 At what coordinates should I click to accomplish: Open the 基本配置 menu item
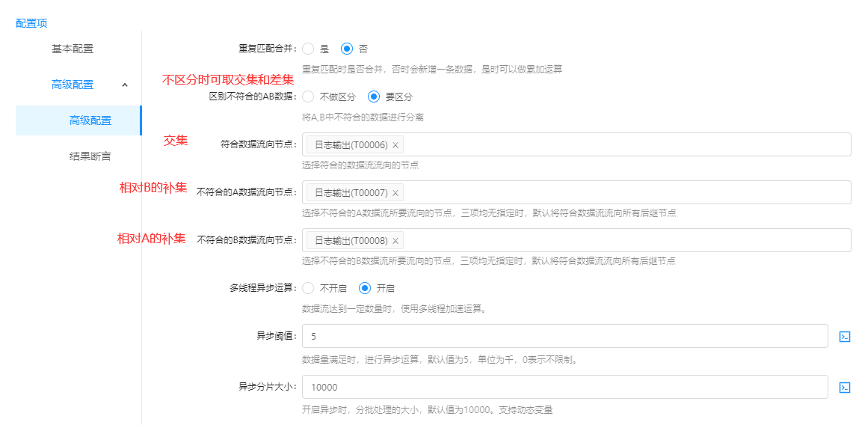73,49
